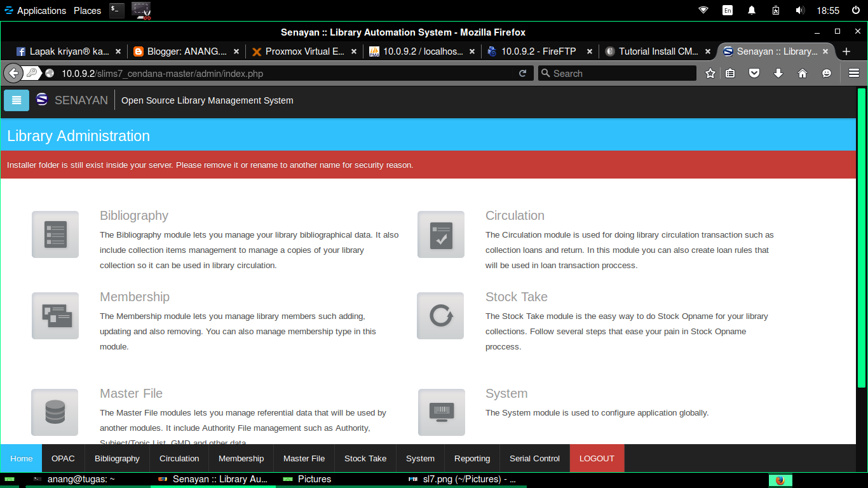Screen dimensions: 868x488
Task: Open the Firefox hamburger menu
Action: pyautogui.click(x=853, y=73)
